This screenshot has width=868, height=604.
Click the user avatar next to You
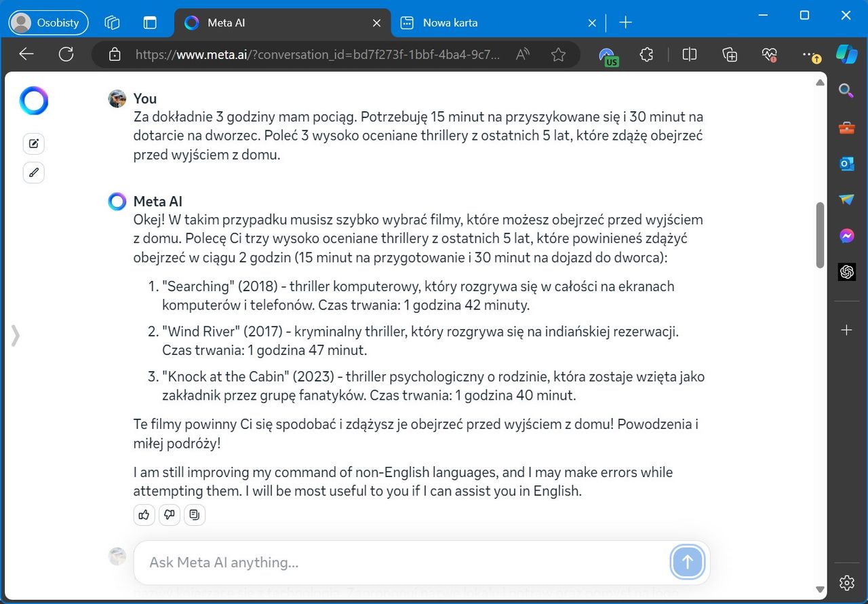117,98
